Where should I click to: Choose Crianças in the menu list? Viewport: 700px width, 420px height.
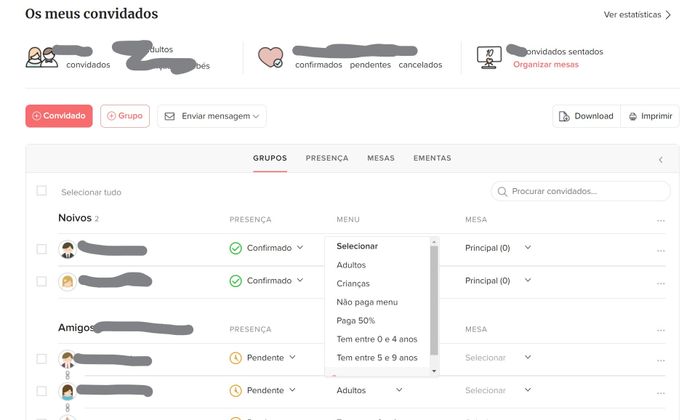tap(353, 283)
